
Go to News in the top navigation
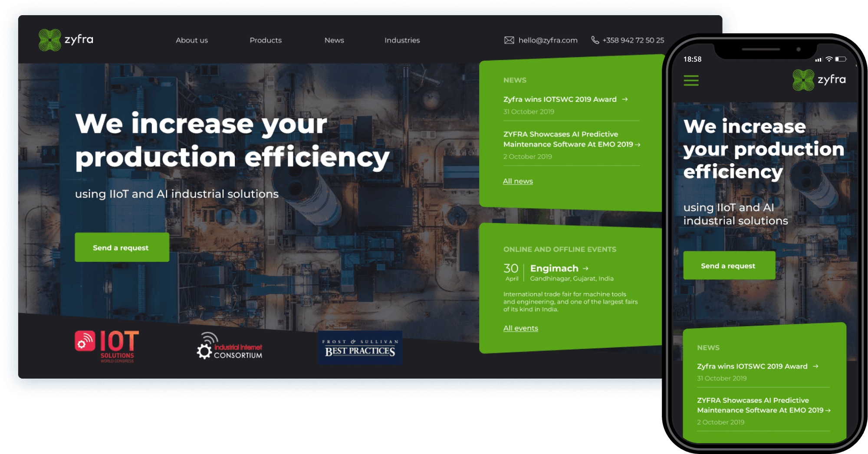[x=334, y=40]
